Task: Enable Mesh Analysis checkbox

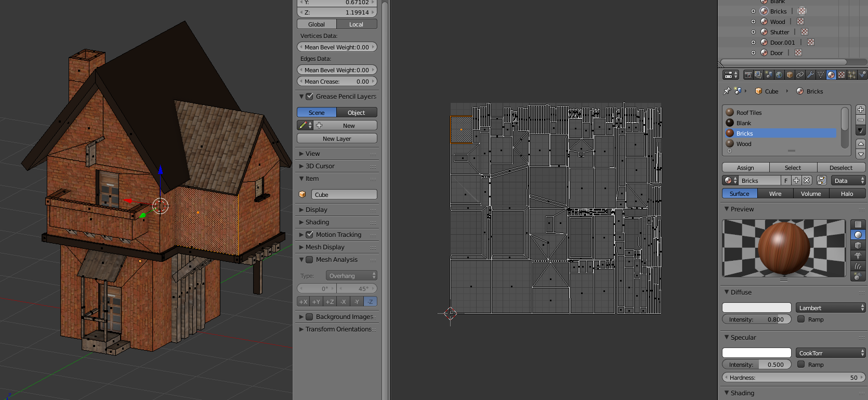Action: [x=309, y=259]
